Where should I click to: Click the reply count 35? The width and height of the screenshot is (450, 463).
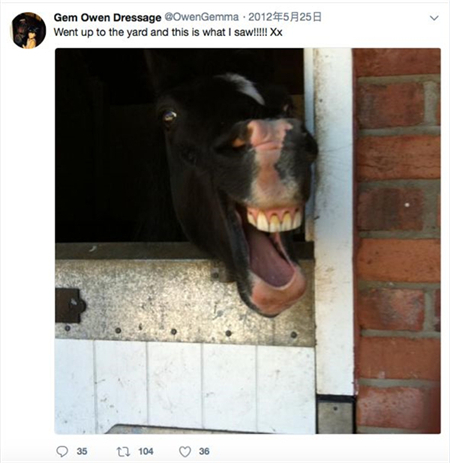coord(82,451)
